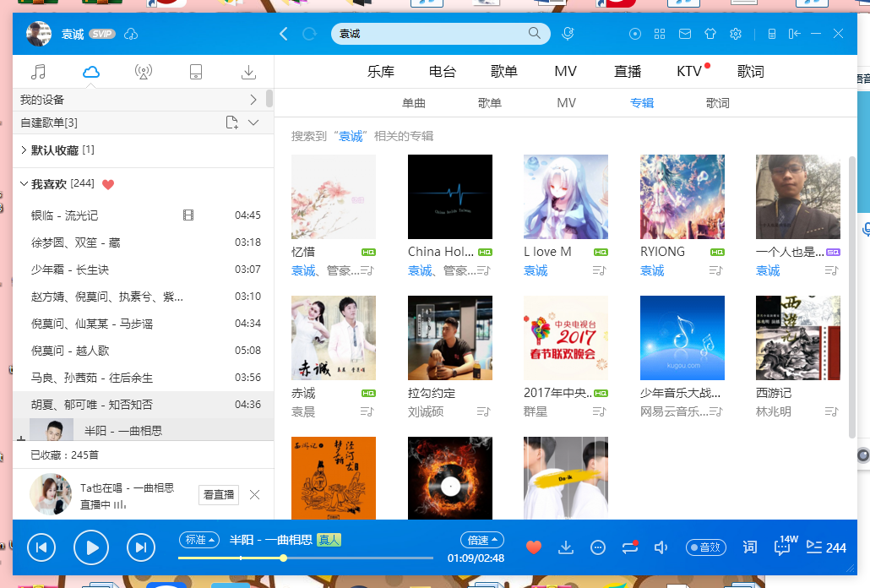Open settings via the gear icon
This screenshot has width=870, height=588.
pos(736,34)
